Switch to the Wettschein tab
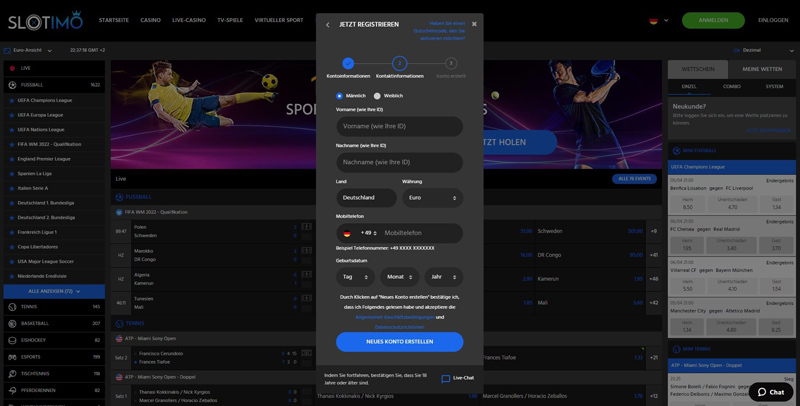 (698, 69)
